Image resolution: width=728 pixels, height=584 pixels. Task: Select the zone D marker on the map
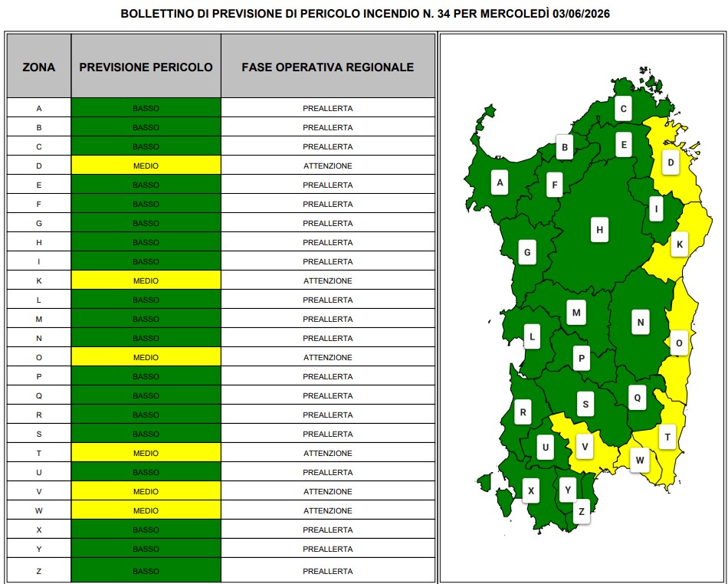click(x=671, y=162)
